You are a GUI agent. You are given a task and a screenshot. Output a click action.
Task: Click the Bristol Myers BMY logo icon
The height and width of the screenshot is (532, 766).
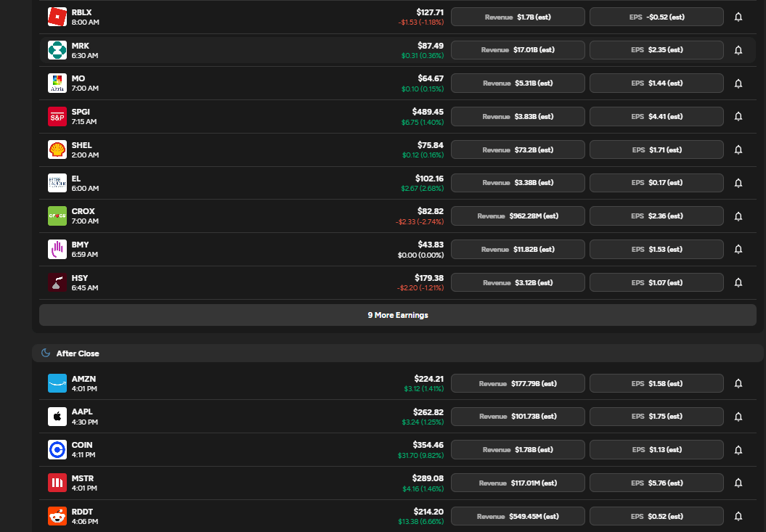[x=57, y=250]
